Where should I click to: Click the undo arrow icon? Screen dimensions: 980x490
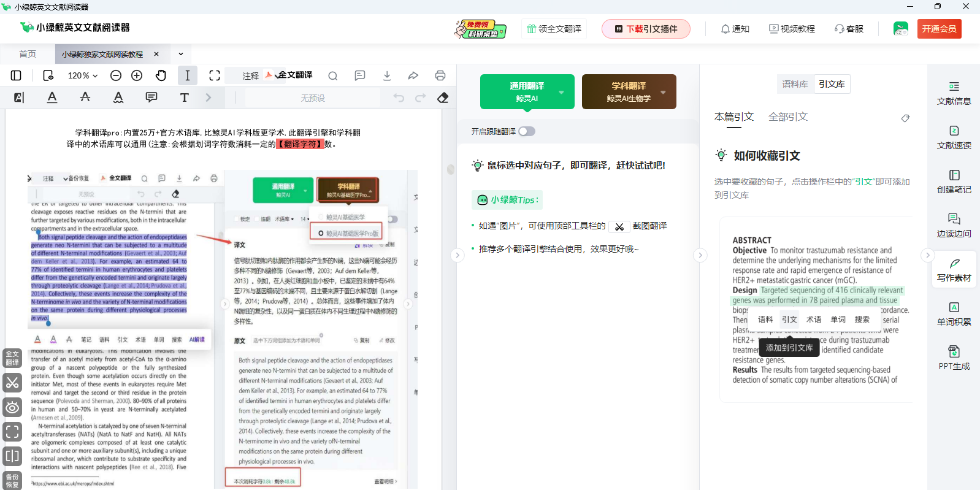pyautogui.click(x=399, y=98)
